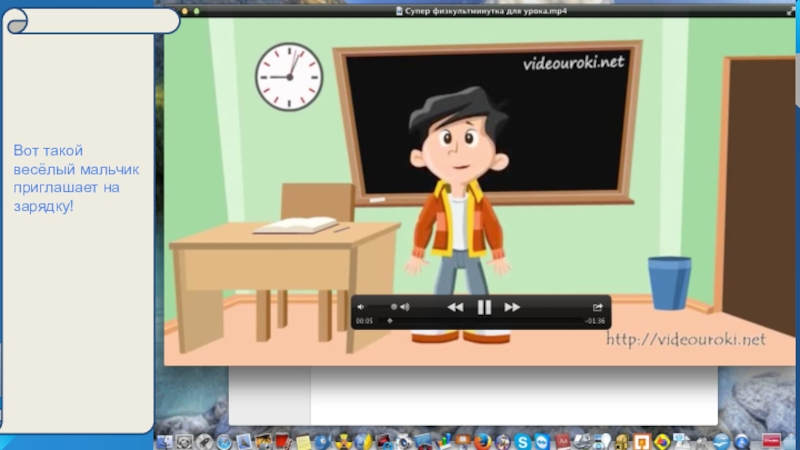Click the playback progress scrubber
This screenshot has width=800, height=450.
click(389, 321)
